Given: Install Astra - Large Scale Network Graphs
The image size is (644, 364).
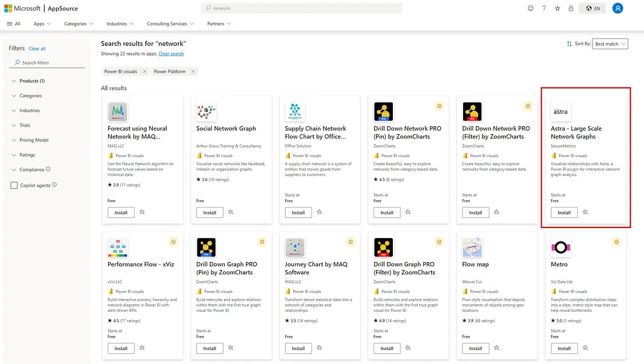Looking at the screenshot, I should pos(564,213).
